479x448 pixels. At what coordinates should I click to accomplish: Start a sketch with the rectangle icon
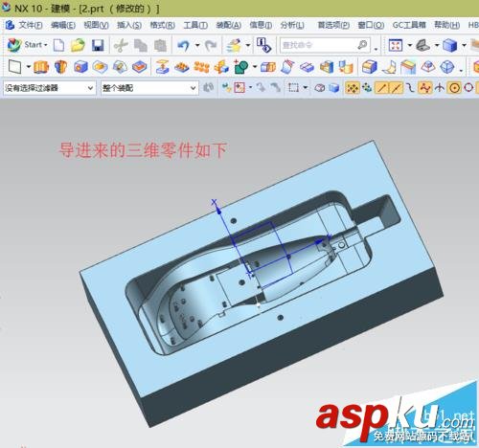tap(14, 67)
